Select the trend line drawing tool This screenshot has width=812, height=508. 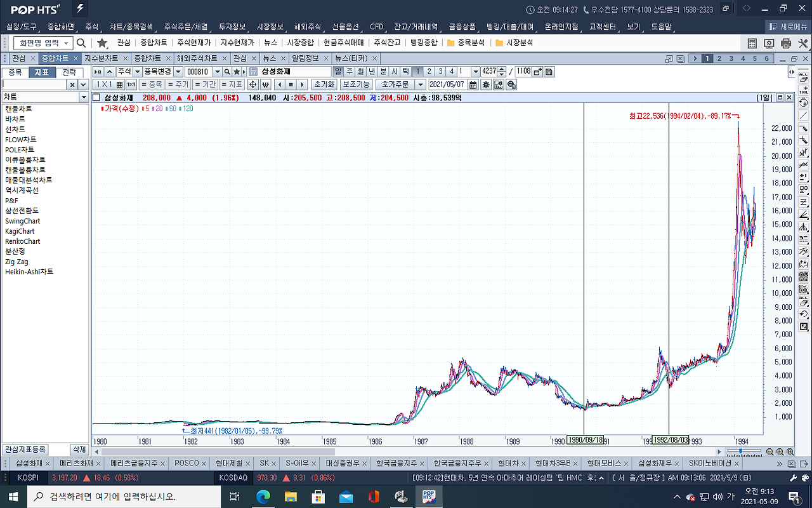[804, 116]
